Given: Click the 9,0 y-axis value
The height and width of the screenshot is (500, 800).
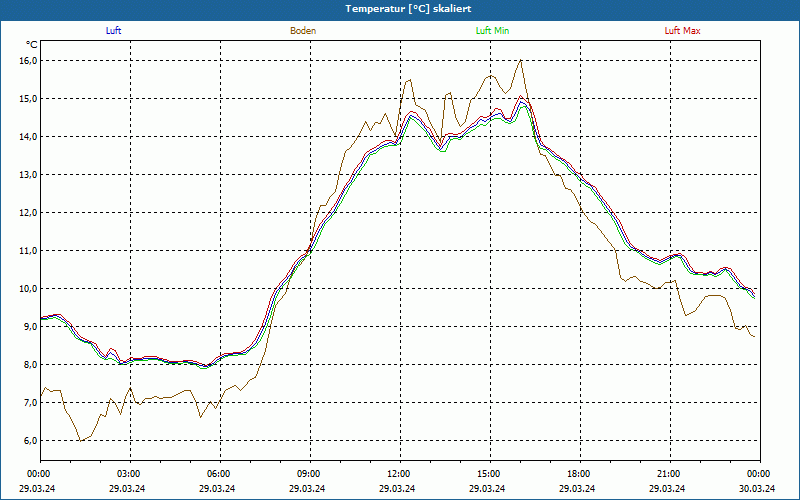Looking at the screenshot, I should tap(31, 327).
